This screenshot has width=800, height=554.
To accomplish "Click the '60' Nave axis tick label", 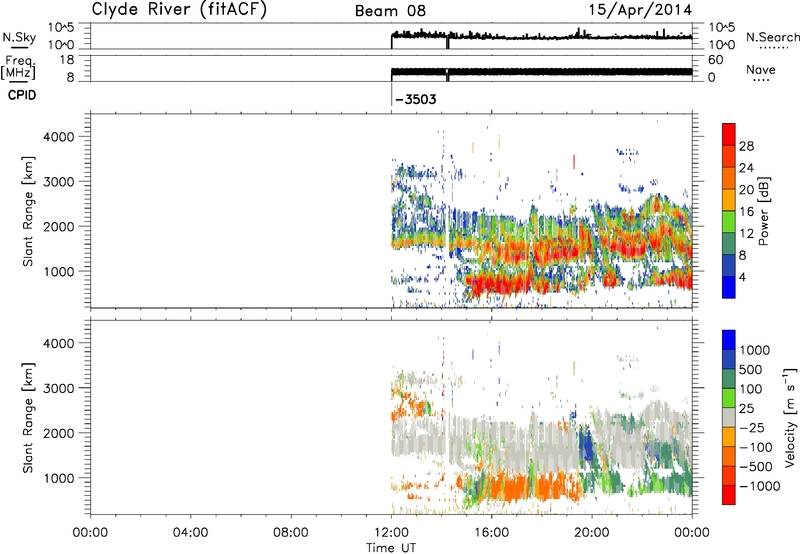I will tap(715, 60).
